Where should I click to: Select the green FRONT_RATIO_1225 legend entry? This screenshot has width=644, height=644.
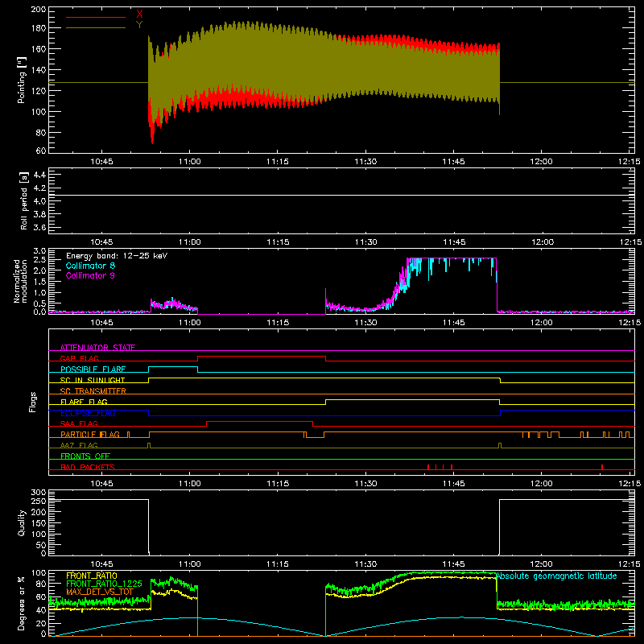(105, 584)
